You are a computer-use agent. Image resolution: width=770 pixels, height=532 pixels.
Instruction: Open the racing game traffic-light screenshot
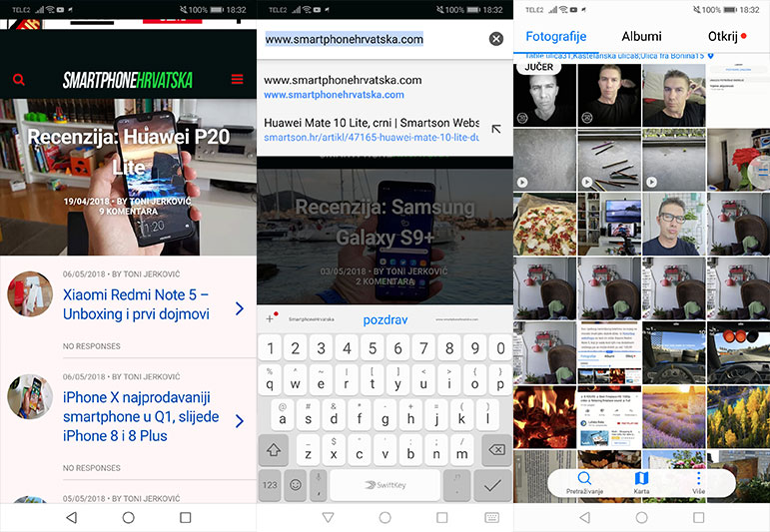pyautogui.click(x=738, y=353)
